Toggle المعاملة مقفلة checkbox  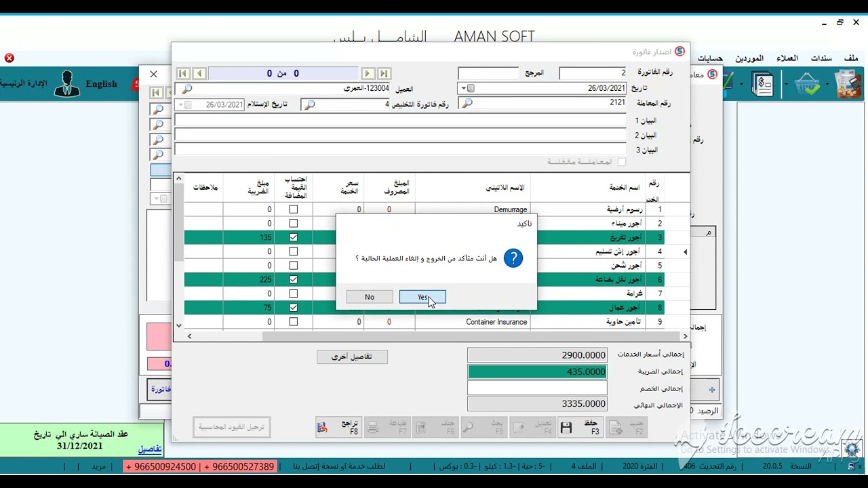click(621, 162)
